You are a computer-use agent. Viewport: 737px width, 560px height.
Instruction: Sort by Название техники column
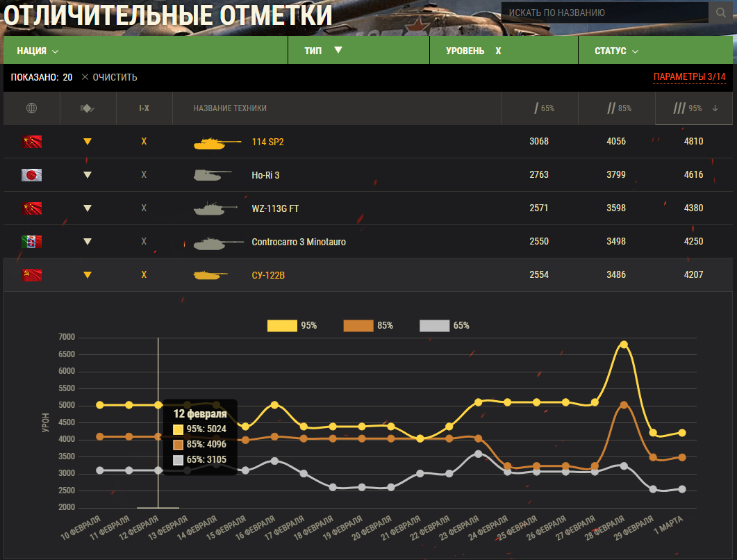tap(230, 108)
